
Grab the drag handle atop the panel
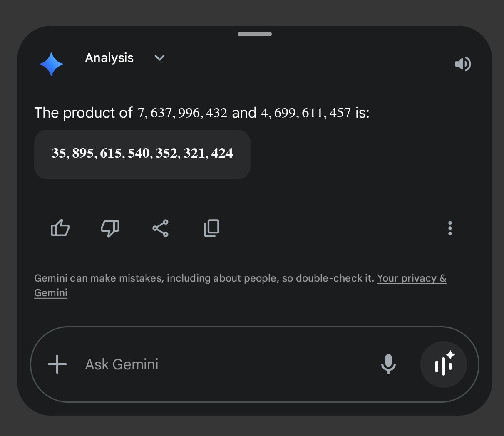tap(254, 34)
